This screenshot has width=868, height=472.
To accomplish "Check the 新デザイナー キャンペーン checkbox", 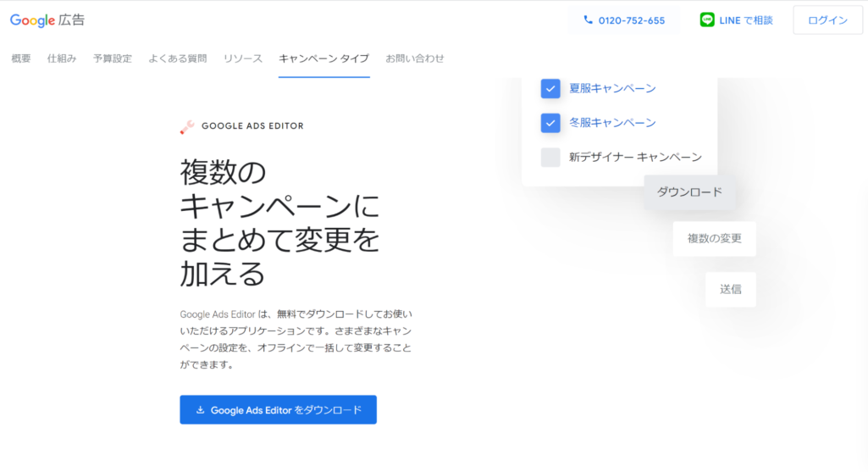I will (x=550, y=158).
